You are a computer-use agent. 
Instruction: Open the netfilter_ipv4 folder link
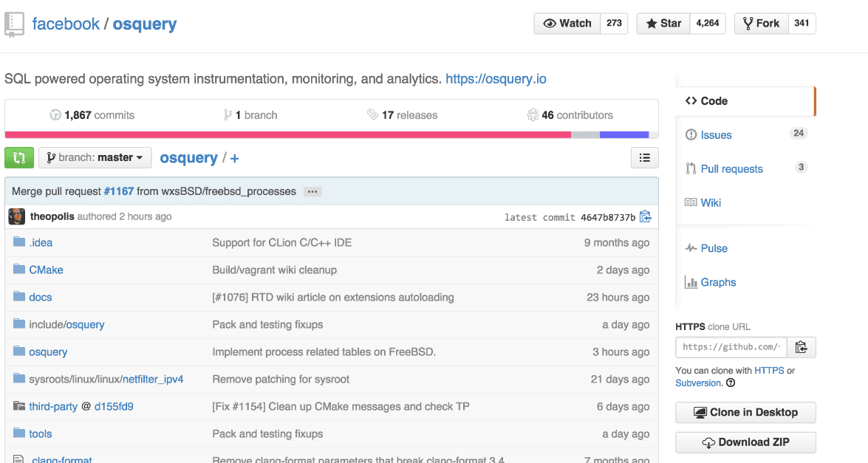[153, 380]
